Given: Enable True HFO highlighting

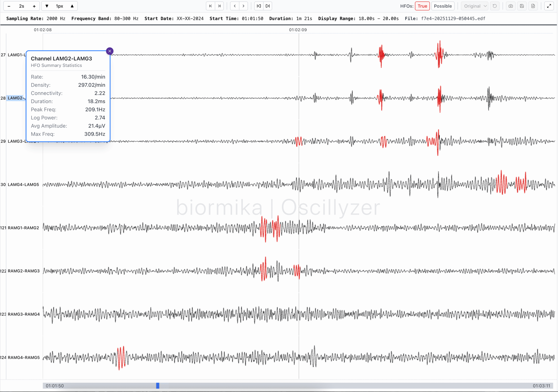Looking at the screenshot, I should (422, 6).
